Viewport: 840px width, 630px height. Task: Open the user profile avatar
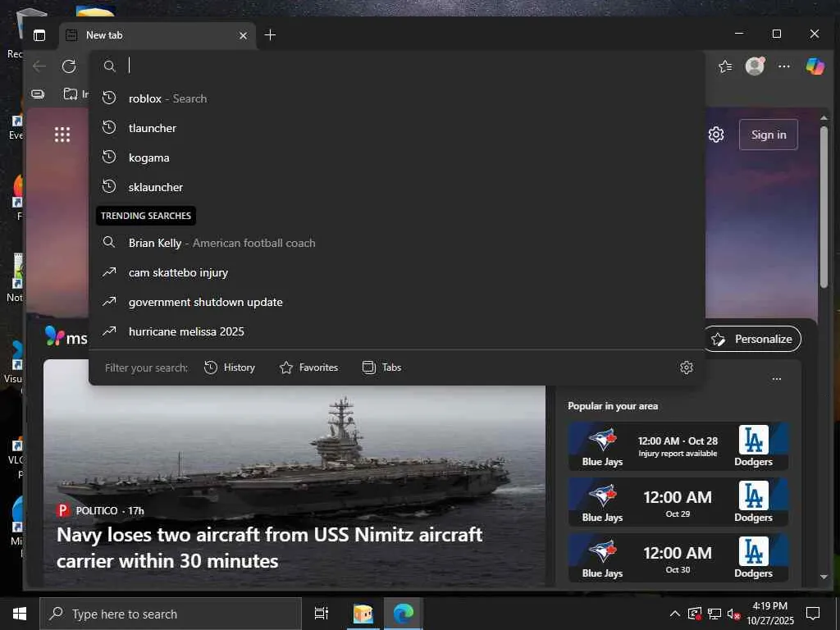(x=755, y=66)
